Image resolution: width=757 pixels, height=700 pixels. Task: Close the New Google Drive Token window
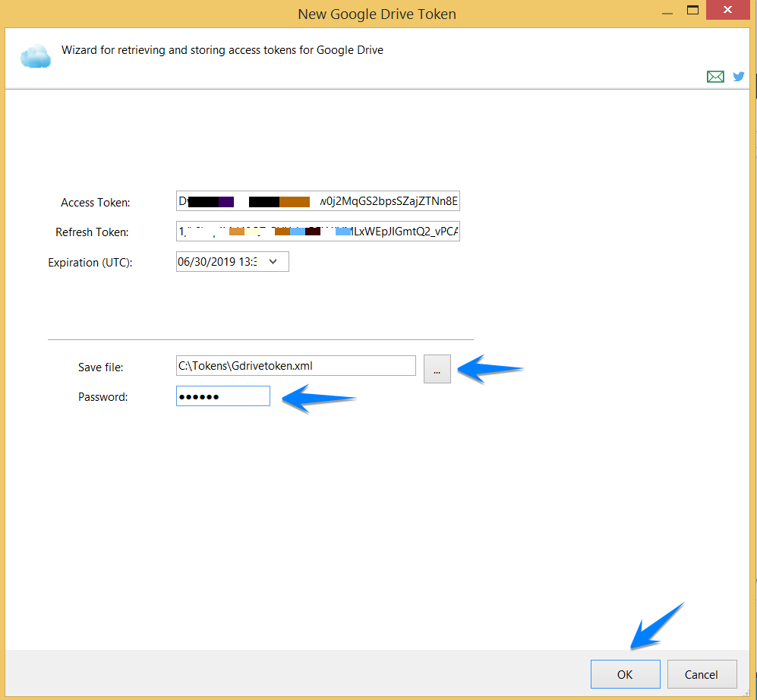pos(727,10)
